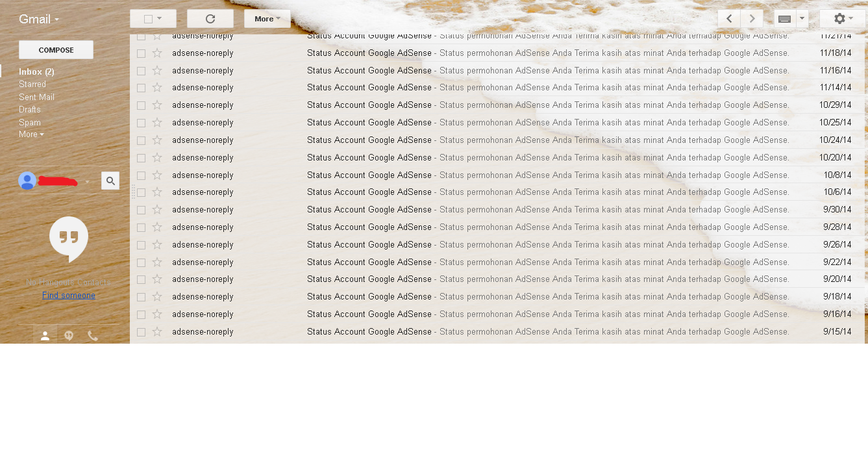
Task: Open the chat status dropdown arrow
Action: point(87,181)
